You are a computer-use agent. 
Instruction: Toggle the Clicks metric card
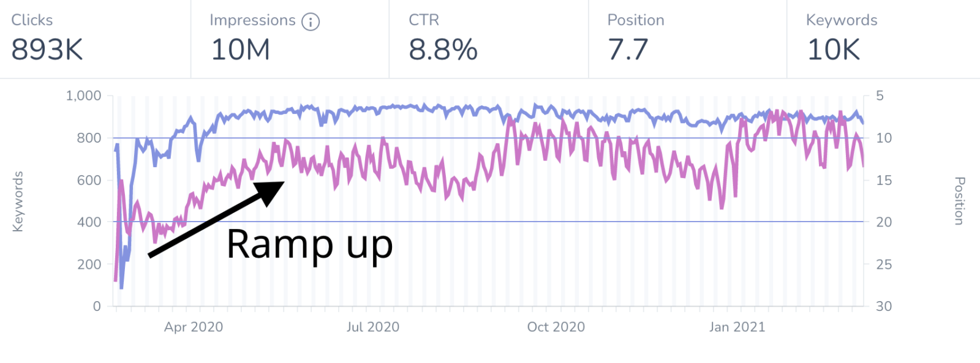95,39
